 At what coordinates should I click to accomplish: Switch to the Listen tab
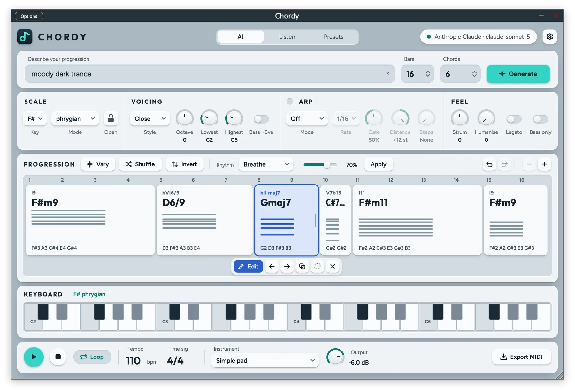click(x=287, y=37)
